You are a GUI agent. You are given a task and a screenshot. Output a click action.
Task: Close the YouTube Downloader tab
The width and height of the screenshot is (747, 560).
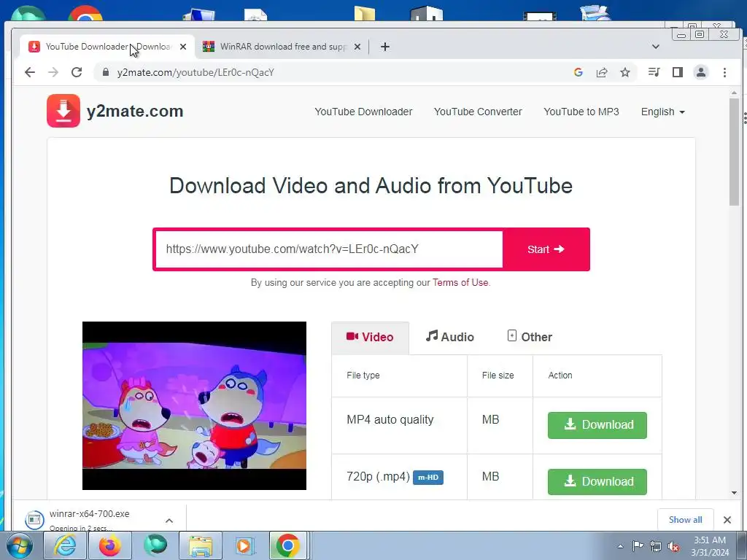coord(183,47)
